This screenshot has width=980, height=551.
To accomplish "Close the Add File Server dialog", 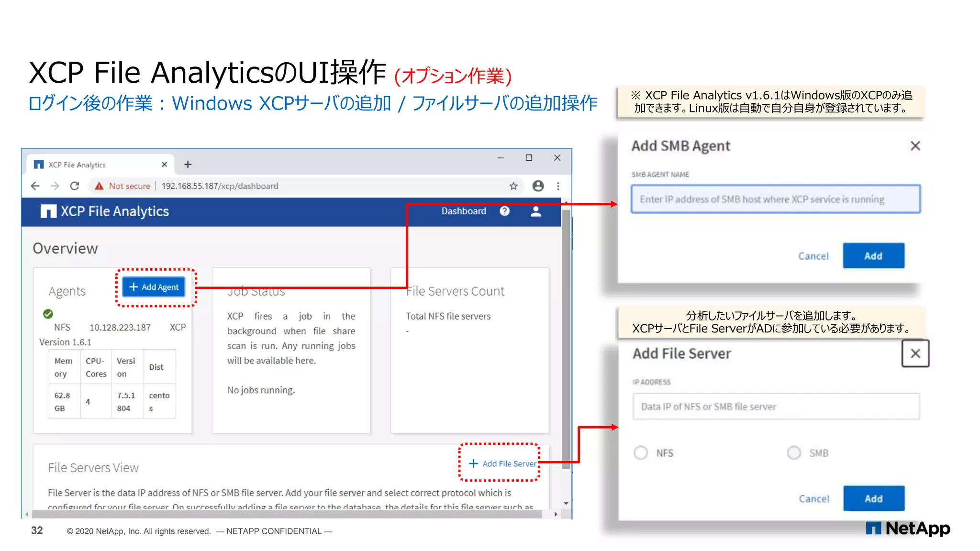I will pyautogui.click(x=915, y=353).
